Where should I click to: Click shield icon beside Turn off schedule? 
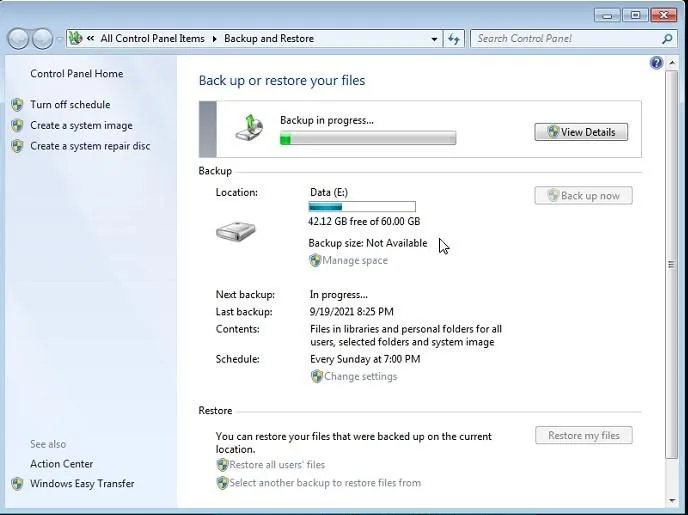tap(17, 105)
